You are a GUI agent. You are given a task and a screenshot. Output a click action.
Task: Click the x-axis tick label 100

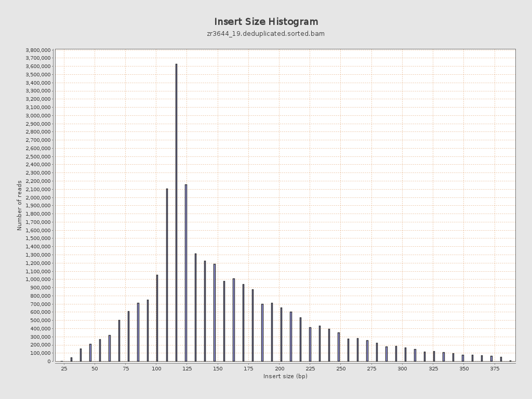coord(156,368)
